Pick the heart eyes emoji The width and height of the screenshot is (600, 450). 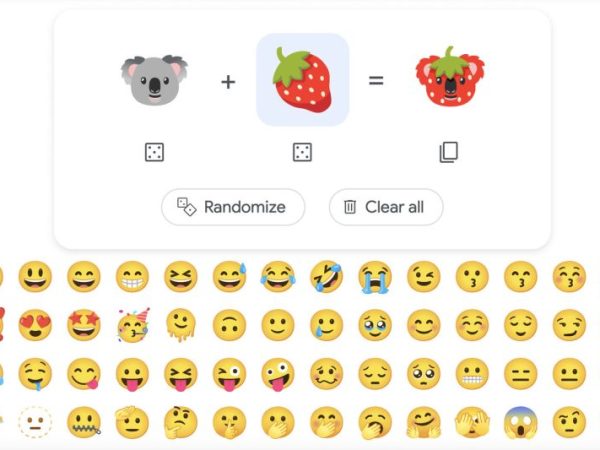click(x=35, y=325)
